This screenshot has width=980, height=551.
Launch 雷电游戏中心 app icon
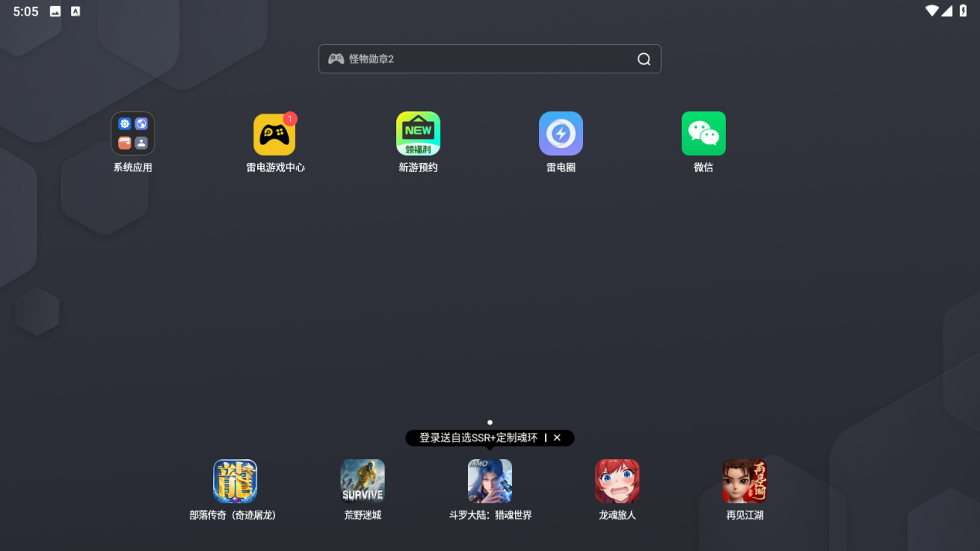(x=275, y=134)
